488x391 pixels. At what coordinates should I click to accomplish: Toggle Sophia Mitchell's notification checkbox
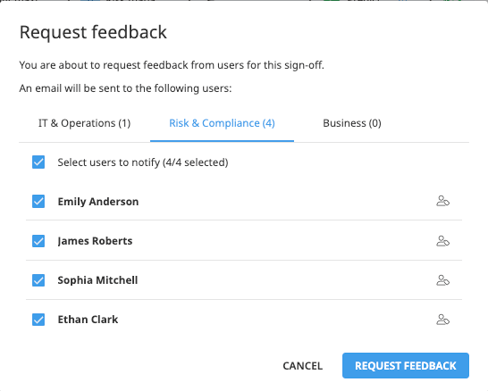pos(38,280)
